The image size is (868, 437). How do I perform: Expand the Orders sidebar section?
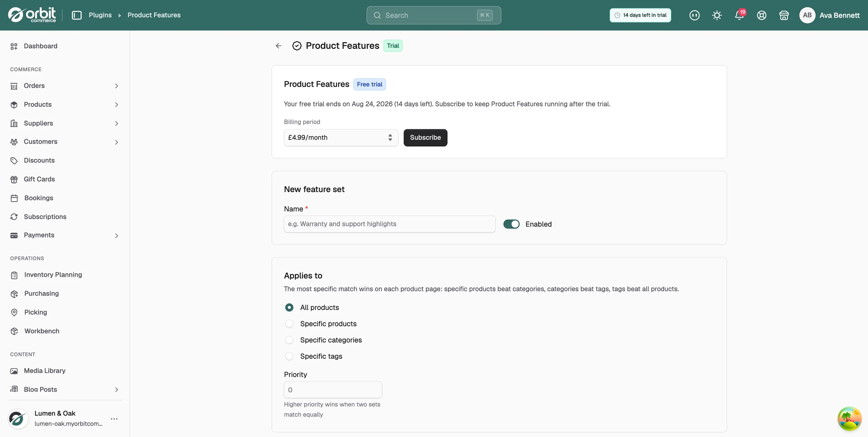64,86
